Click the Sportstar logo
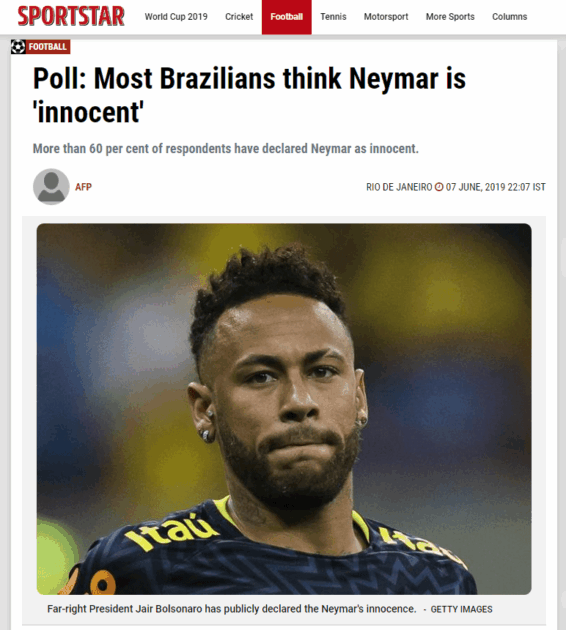566x630 pixels. (71, 16)
